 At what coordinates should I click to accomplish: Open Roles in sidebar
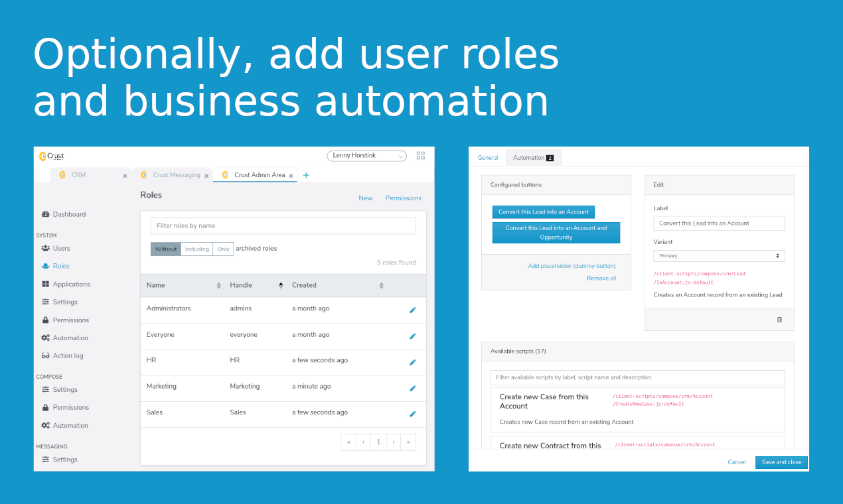55,267
